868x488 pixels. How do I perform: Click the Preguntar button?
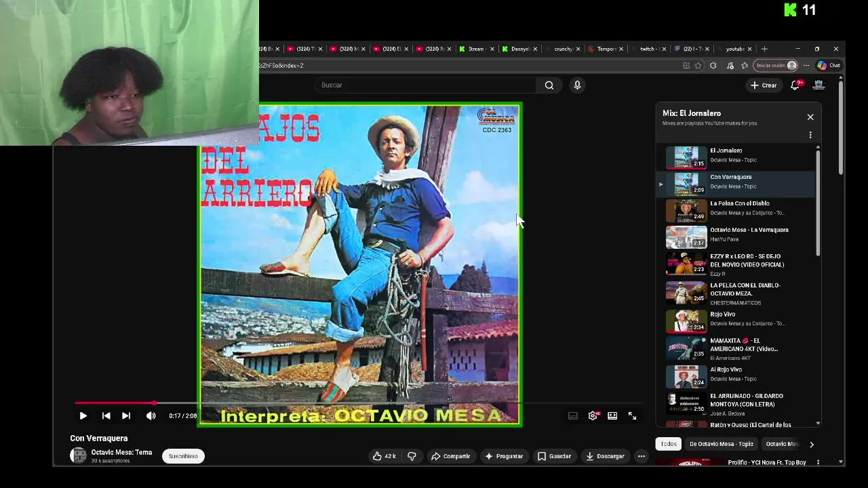[x=504, y=456]
